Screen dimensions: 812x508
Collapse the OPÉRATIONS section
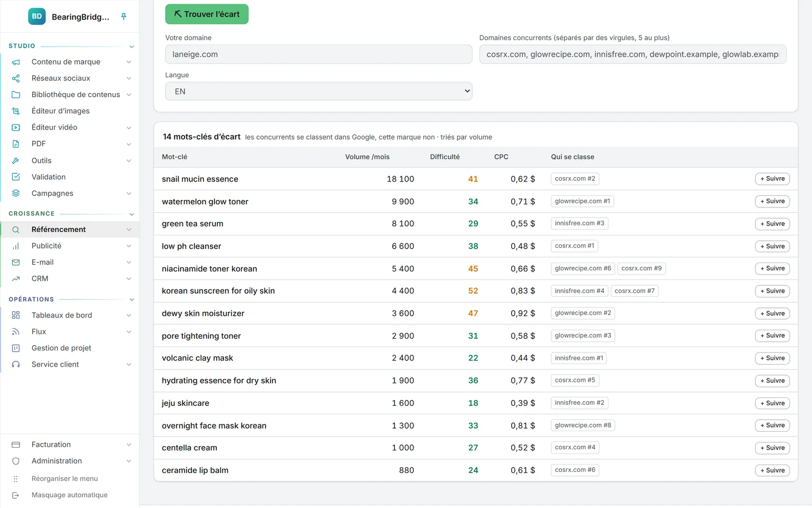132,300
